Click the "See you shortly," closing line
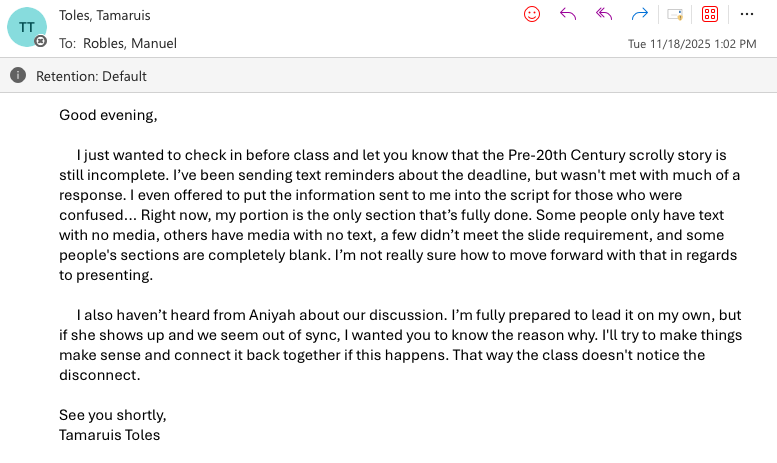The height and width of the screenshot is (463, 777). pyautogui.click(x=112, y=415)
